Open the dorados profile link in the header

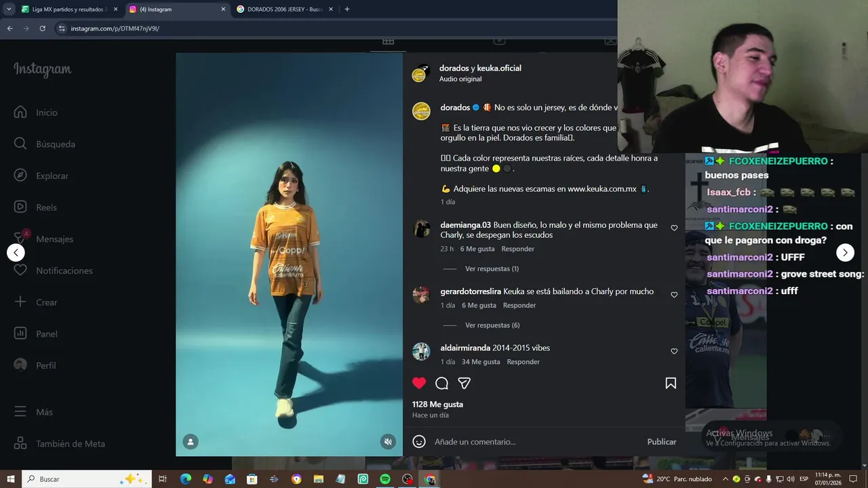454,68
